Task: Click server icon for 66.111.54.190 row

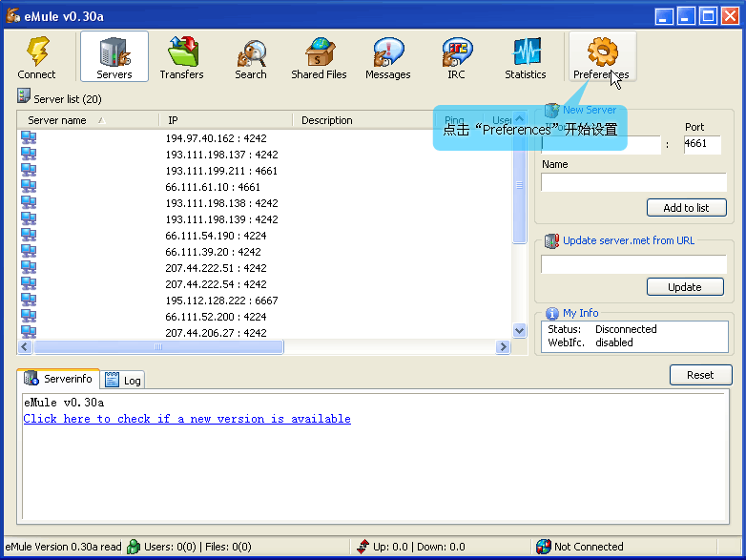Action: click(29, 235)
